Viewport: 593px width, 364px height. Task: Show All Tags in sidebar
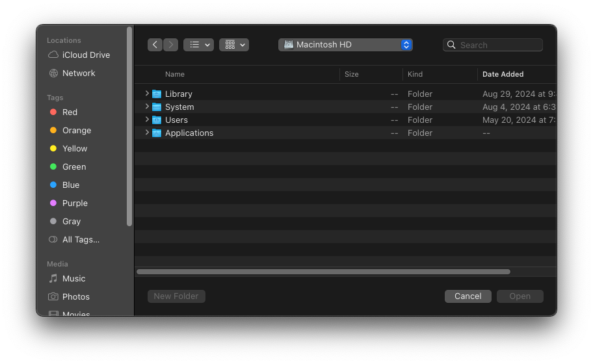pos(74,239)
